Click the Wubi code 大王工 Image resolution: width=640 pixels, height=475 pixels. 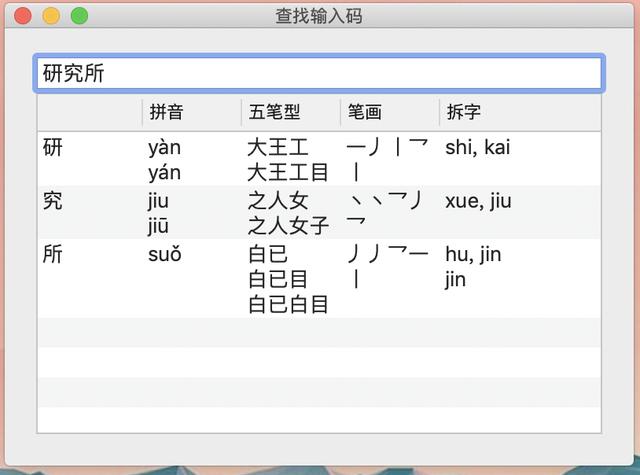278,147
